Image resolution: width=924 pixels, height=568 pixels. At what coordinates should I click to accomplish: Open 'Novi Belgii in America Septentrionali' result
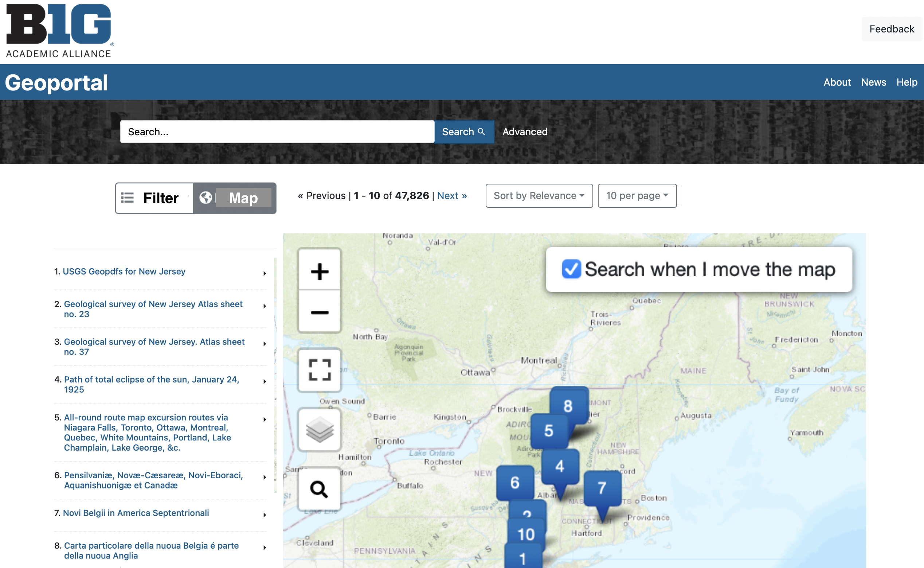click(136, 513)
